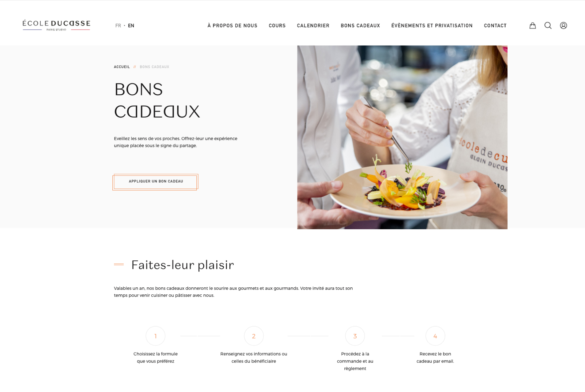Follow the Accueil breadcrumb link
The image size is (585, 392).
(x=122, y=67)
